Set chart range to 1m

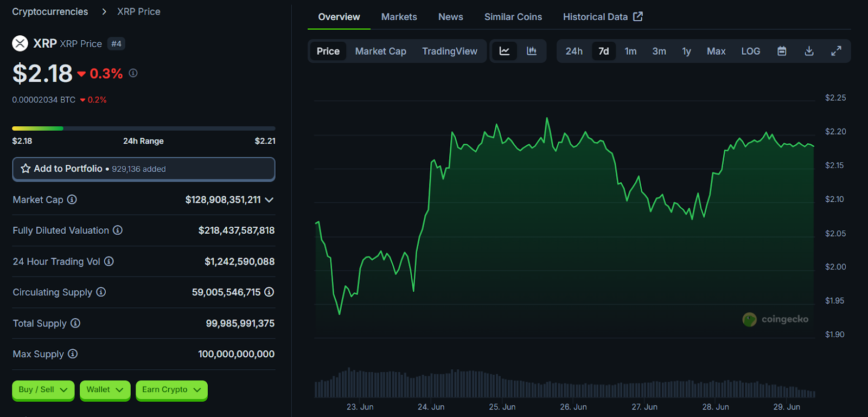[630, 51]
